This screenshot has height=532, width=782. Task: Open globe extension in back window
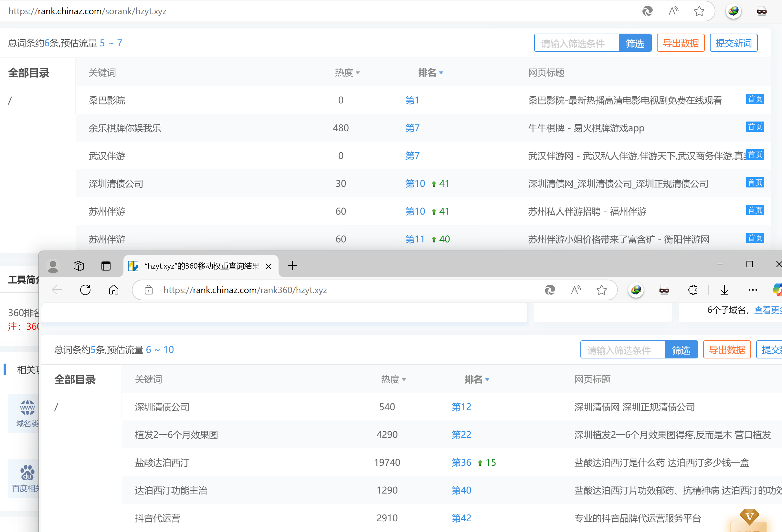(734, 11)
